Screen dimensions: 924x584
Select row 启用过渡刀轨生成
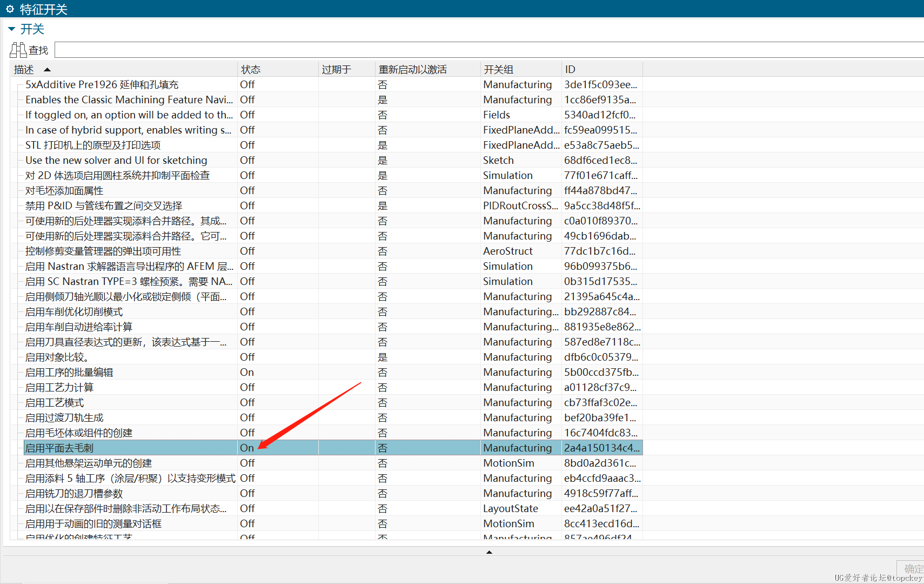333,417
